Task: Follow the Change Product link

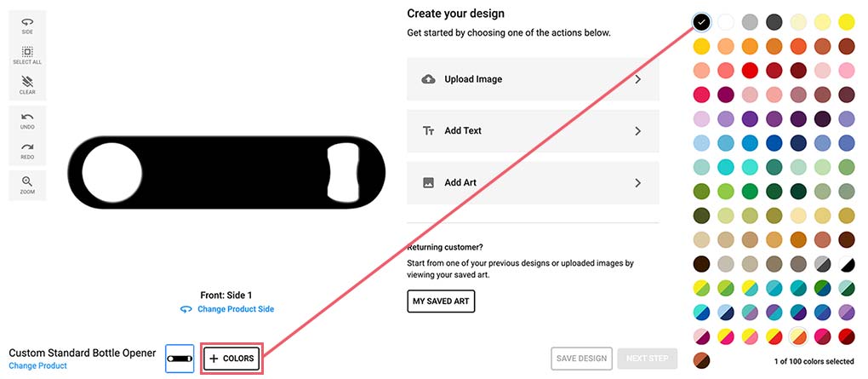Action: click(37, 365)
